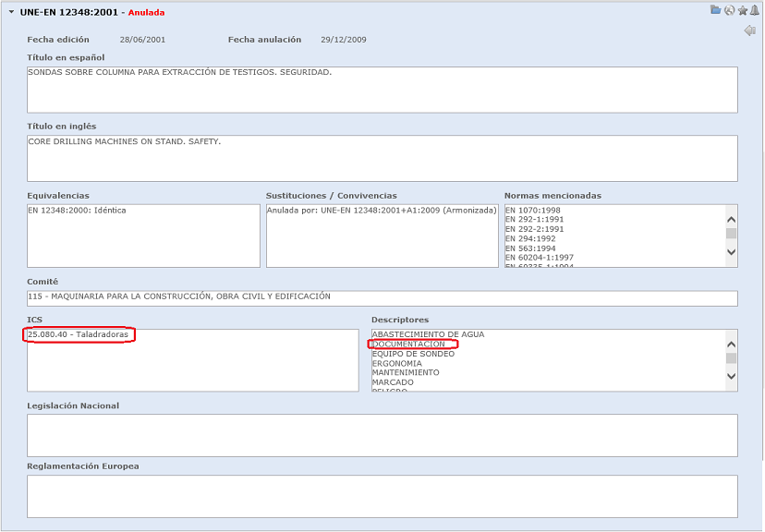Viewport: 765px width, 532px height.
Task: Click the bell alert icon
Action: click(x=754, y=10)
